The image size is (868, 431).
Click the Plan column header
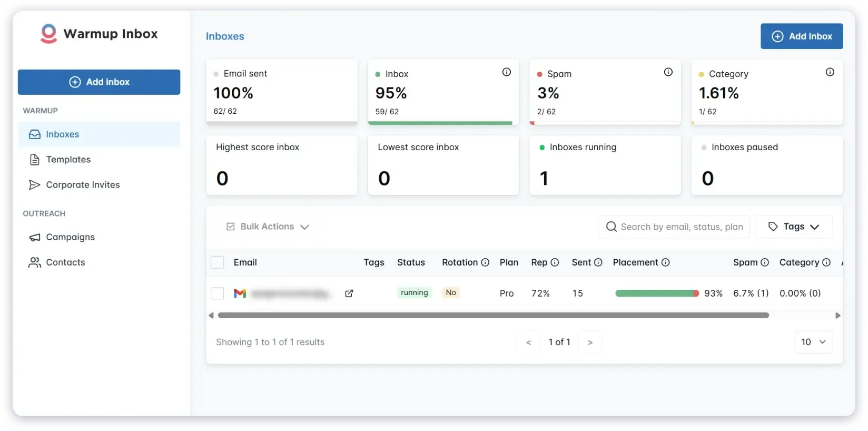509,262
